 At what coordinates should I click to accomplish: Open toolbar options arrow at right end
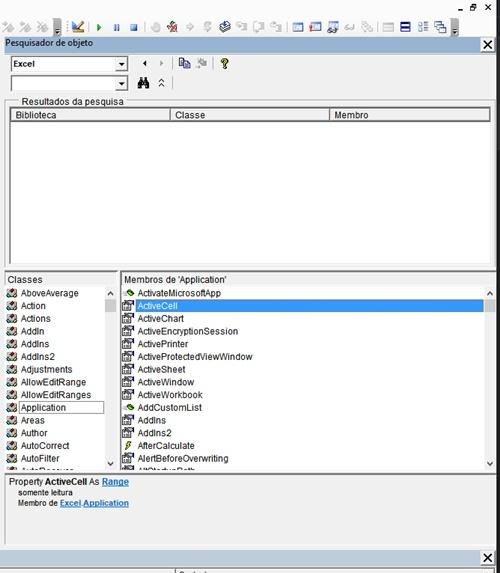455,28
